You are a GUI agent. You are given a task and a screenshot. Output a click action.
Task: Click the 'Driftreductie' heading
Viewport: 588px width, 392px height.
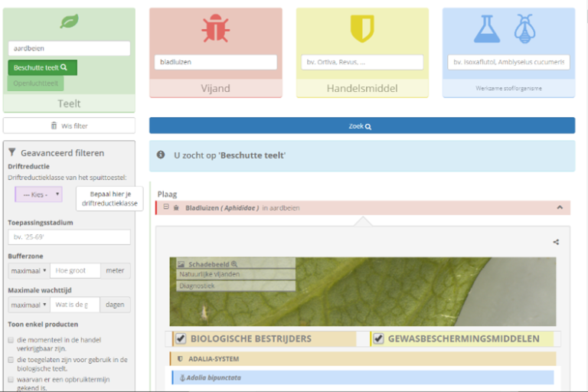pos(28,166)
